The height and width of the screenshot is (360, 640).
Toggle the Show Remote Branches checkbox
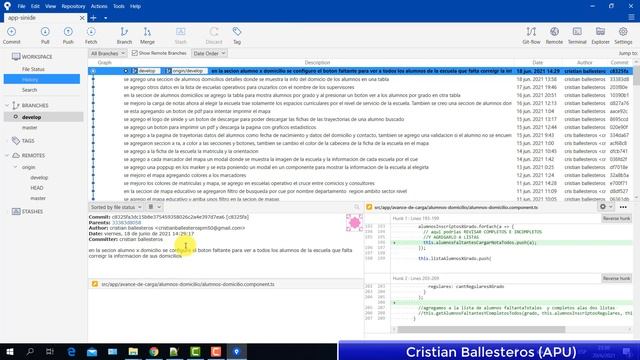coord(135,53)
